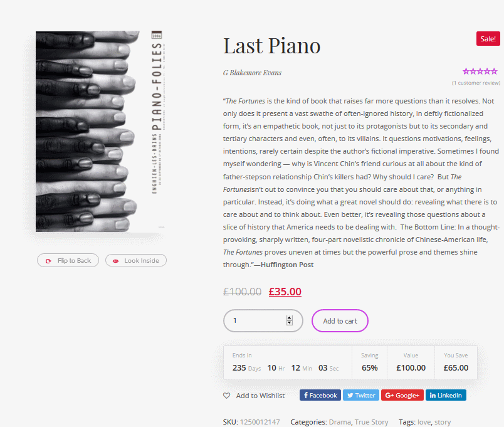Click the five-star rating icons
Image resolution: width=504 pixels, height=427 pixels.
[480, 71]
